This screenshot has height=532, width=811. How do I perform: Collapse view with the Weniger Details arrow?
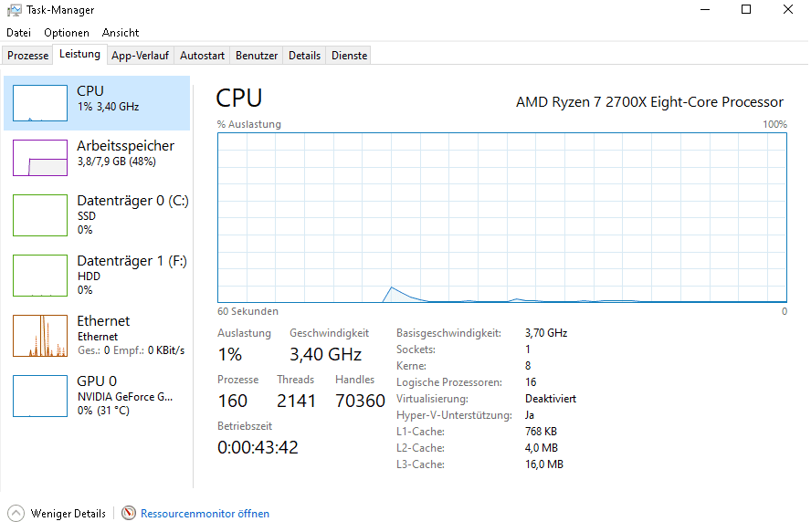(16, 514)
